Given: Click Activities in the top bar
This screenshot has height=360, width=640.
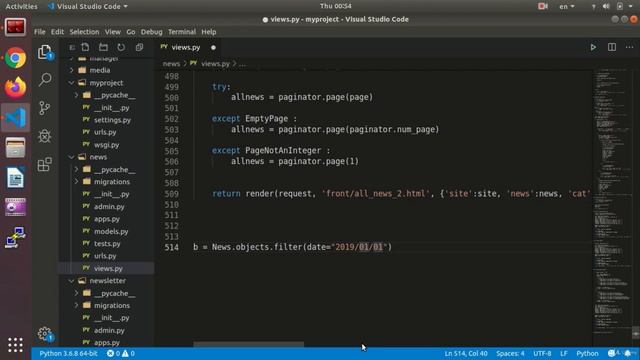Looking at the screenshot, I should coord(21,7).
